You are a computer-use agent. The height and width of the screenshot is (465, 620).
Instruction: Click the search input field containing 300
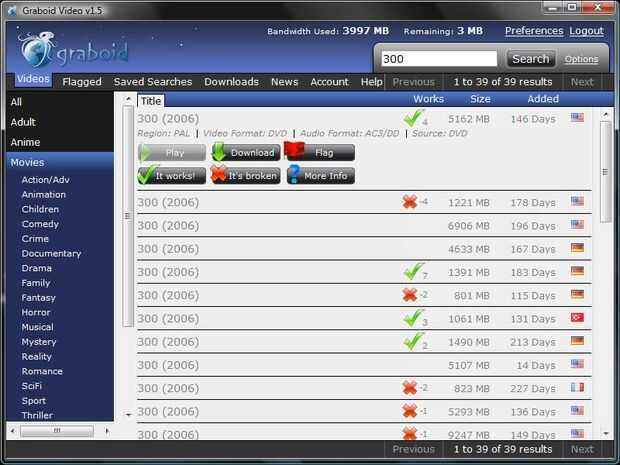tap(439, 59)
